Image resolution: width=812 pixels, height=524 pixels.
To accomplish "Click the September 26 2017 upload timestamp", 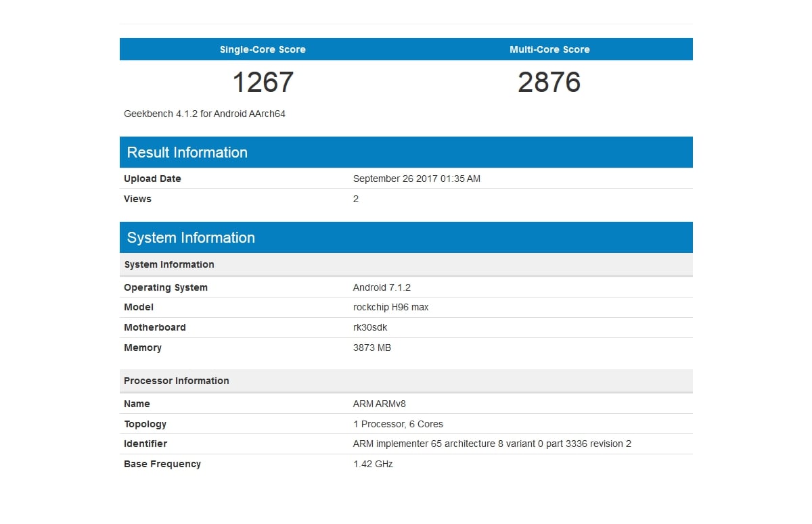I will 417,178.
